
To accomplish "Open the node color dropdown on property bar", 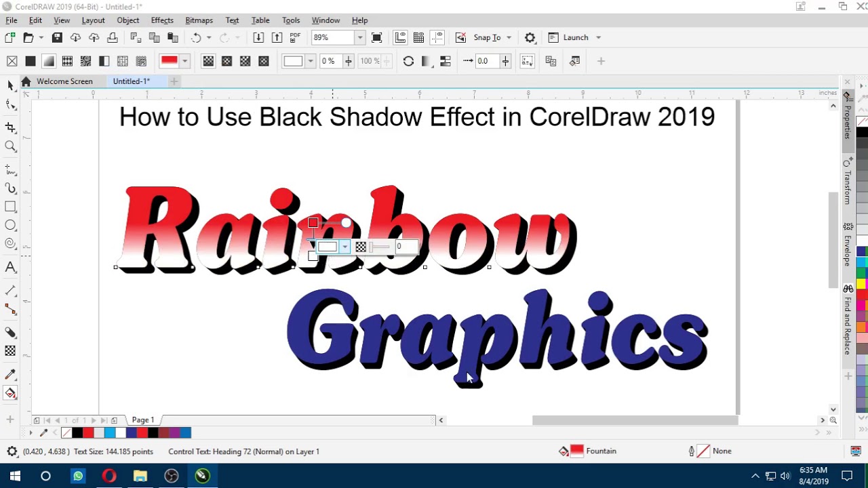I will tap(311, 61).
